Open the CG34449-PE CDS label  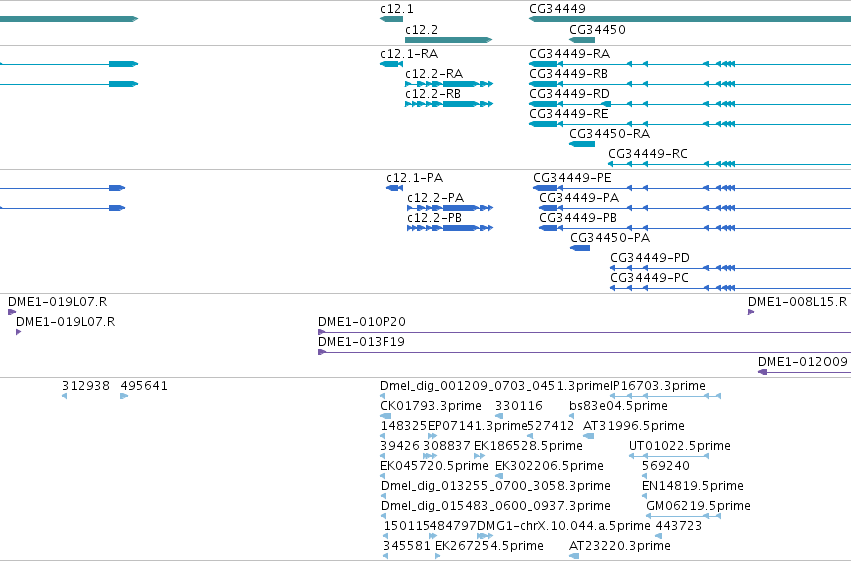572,178
